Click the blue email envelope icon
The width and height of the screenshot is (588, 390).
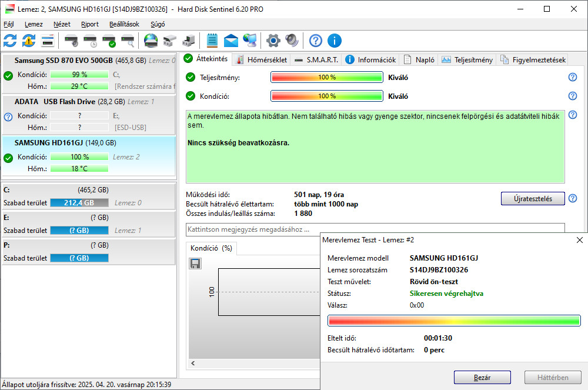coord(231,41)
